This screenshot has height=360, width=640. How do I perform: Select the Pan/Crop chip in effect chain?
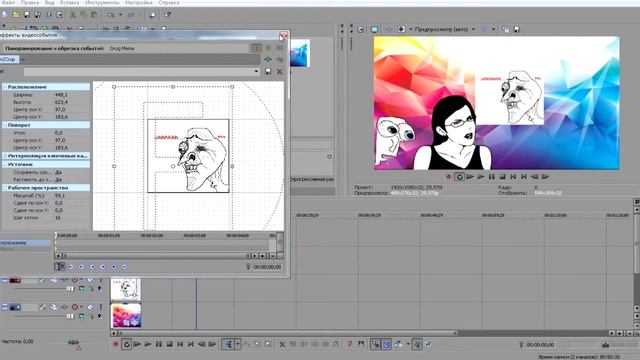[x=8, y=59]
